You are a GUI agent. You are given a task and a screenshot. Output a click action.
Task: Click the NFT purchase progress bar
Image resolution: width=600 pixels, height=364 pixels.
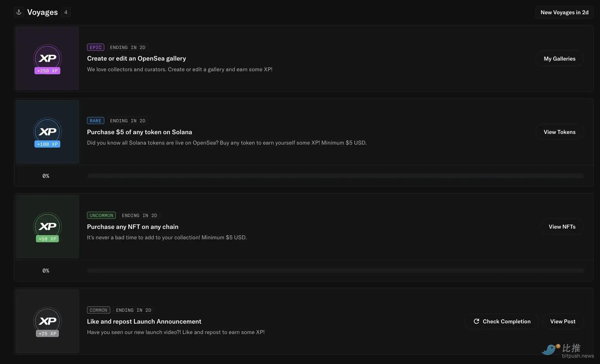[x=335, y=271]
